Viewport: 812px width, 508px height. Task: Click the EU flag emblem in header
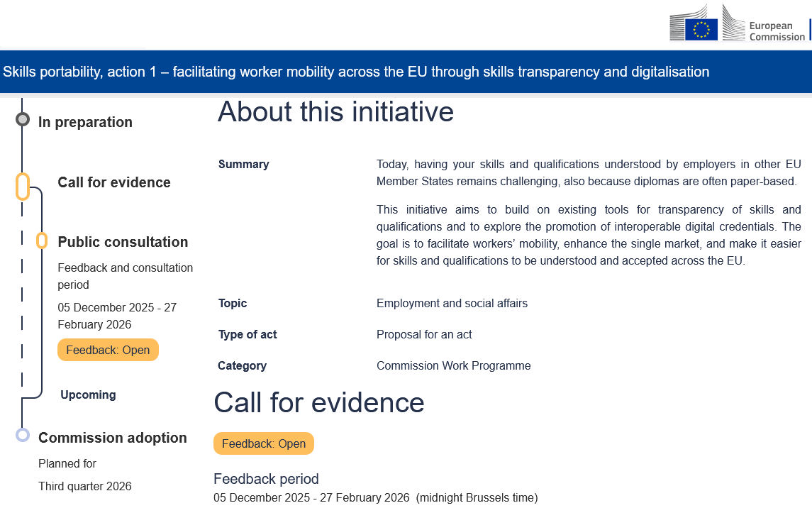pyautogui.click(x=701, y=30)
